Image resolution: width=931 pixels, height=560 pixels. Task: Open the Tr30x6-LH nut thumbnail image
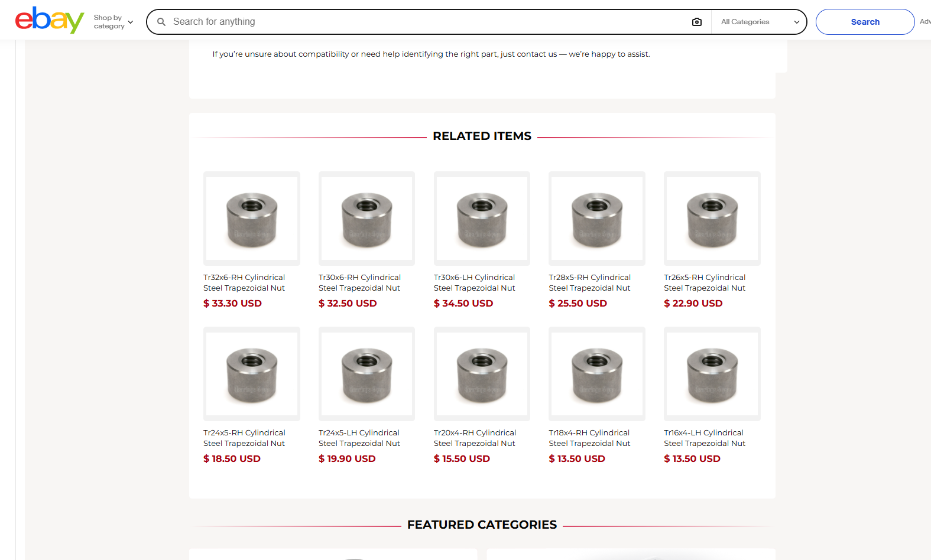[x=482, y=219]
